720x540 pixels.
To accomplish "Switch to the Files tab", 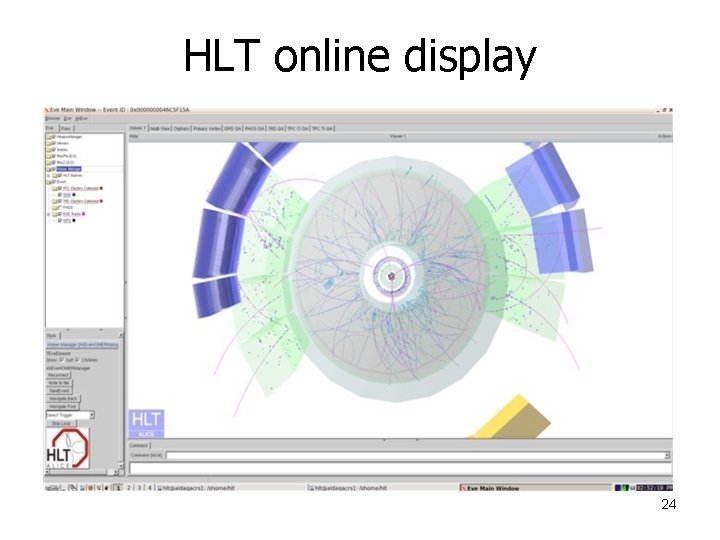I will (x=66, y=129).
